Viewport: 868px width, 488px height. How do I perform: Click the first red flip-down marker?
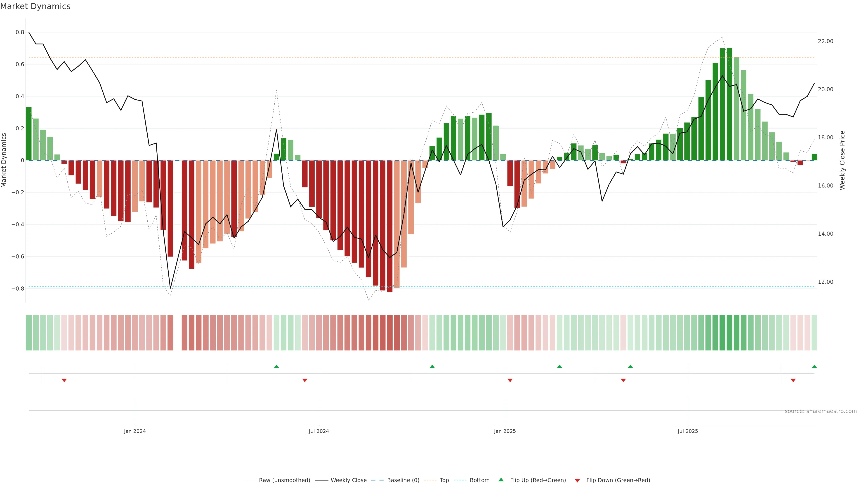(x=64, y=380)
